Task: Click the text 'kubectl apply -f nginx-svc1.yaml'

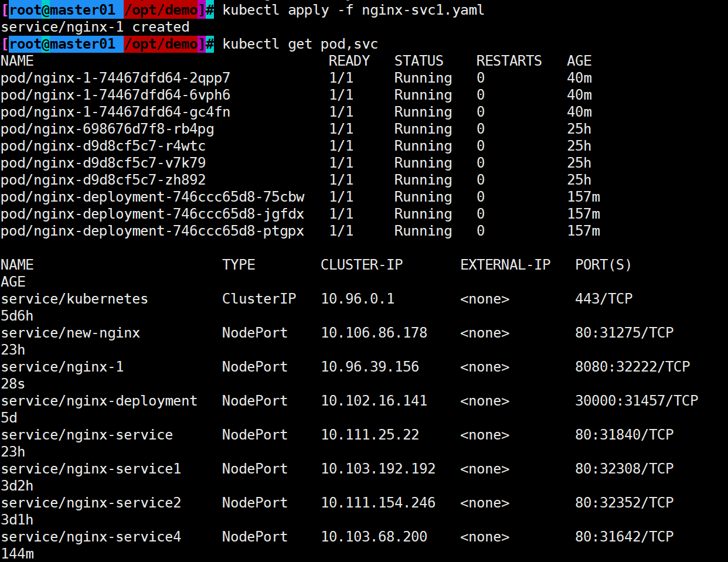Action: tap(353, 10)
